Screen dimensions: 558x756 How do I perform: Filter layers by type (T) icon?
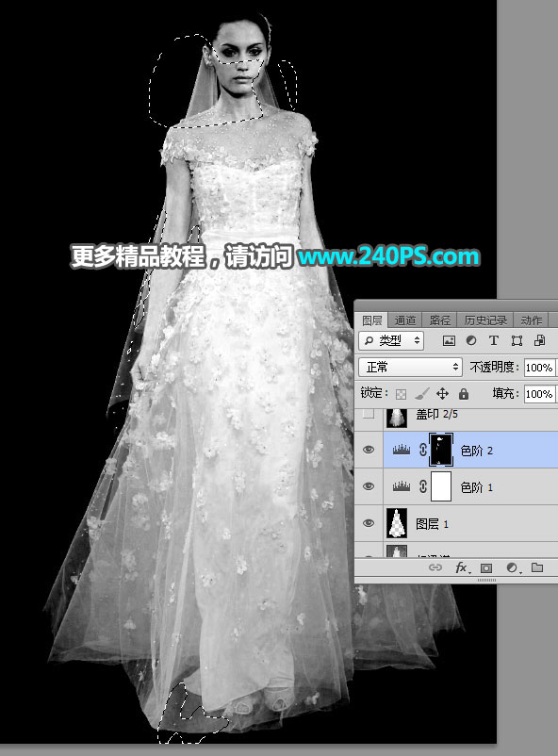tap(493, 341)
